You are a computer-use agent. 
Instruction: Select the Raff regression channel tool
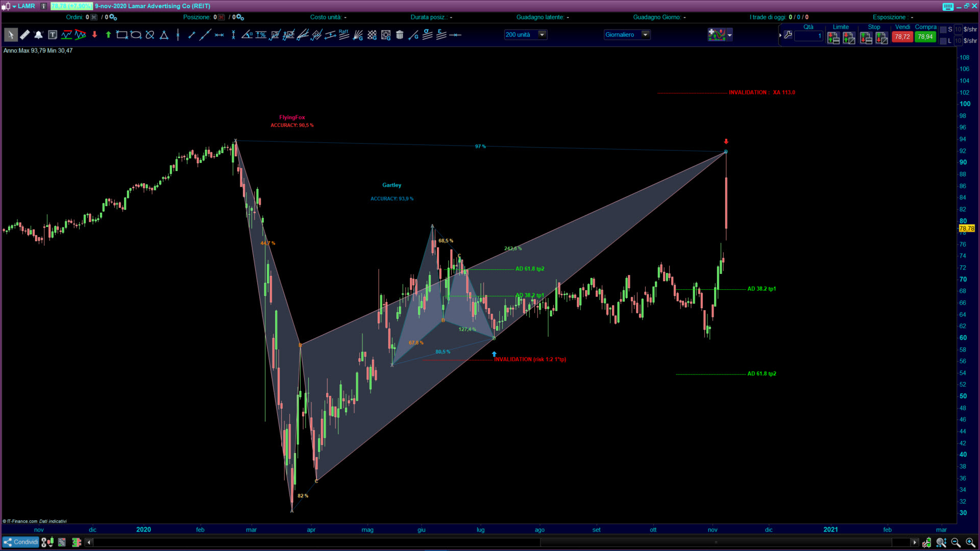(x=344, y=35)
